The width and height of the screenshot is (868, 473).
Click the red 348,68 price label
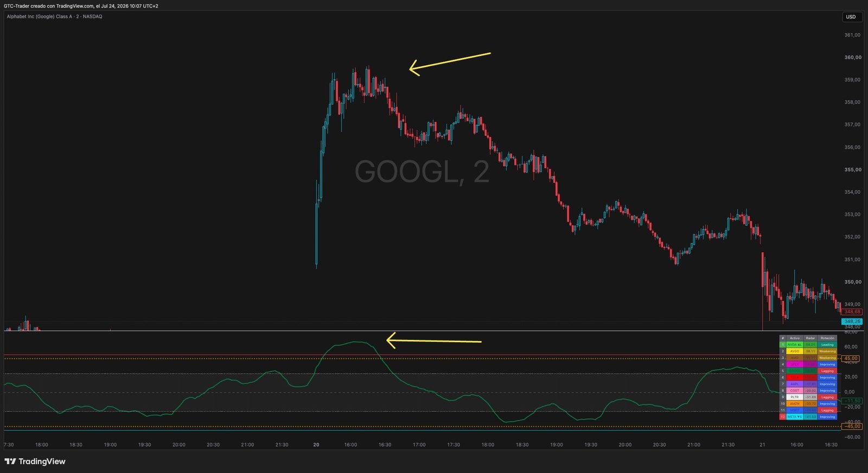pyautogui.click(x=852, y=312)
